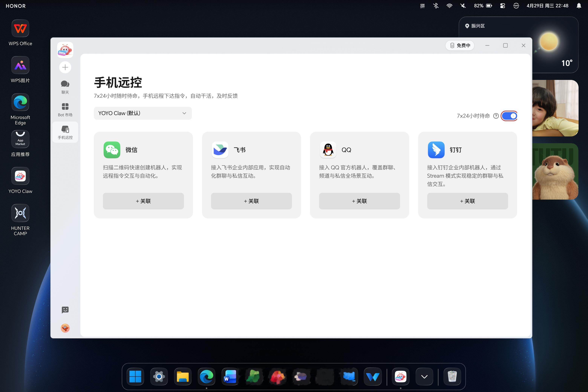Open the user avatar at sidebar bottom

65,328
